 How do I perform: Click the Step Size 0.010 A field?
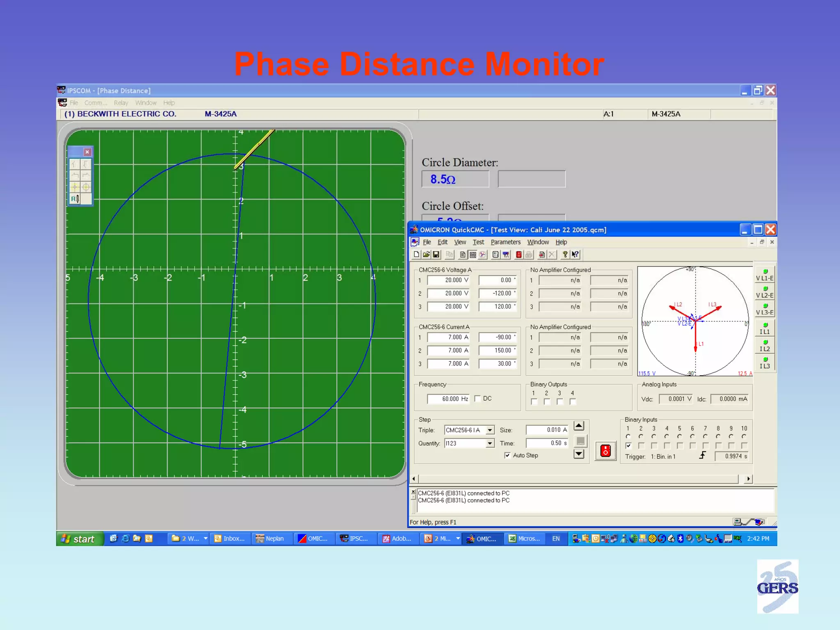(547, 430)
